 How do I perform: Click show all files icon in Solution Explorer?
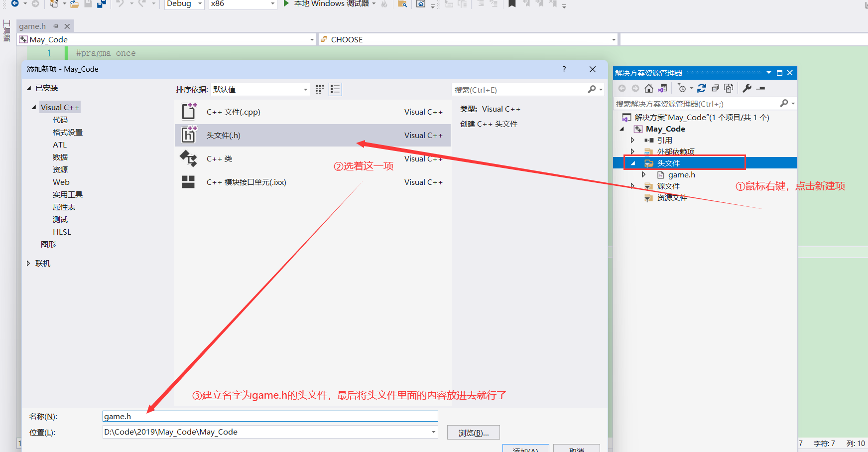pyautogui.click(x=729, y=88)
